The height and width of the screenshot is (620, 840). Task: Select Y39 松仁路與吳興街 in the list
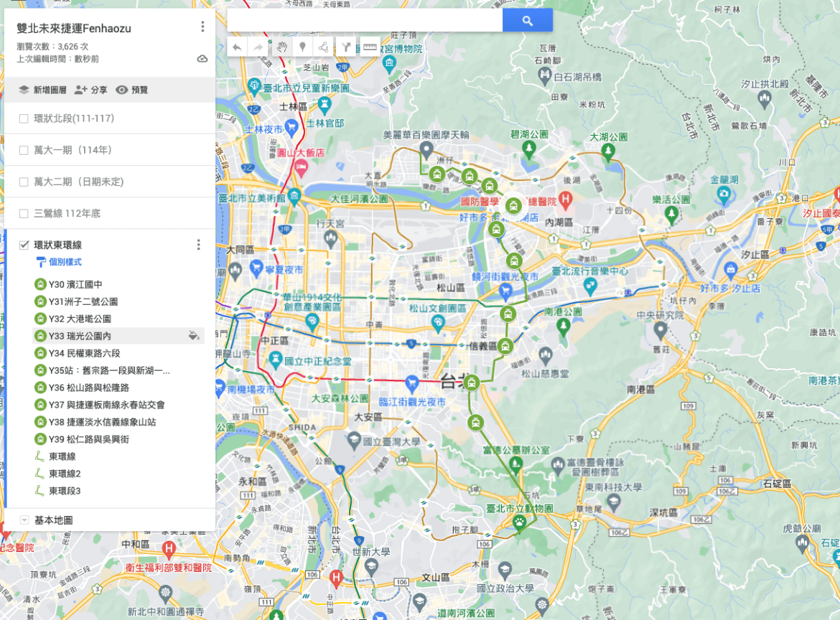(88, 439)
